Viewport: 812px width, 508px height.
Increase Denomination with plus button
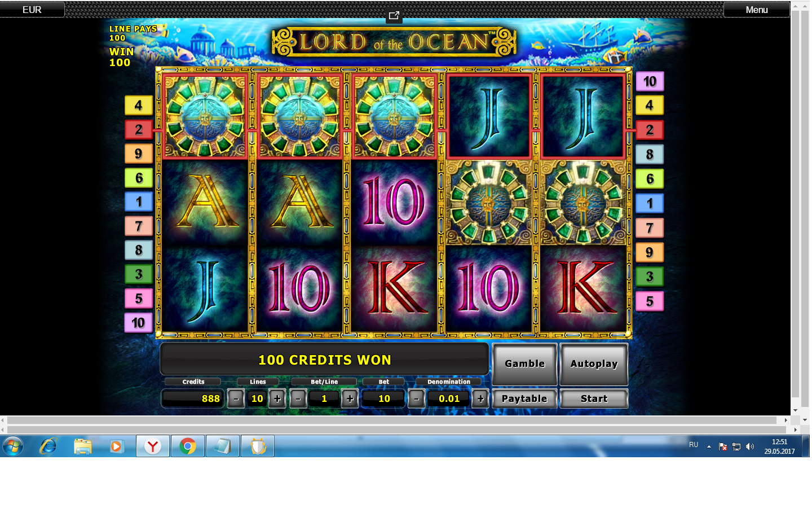480,398
